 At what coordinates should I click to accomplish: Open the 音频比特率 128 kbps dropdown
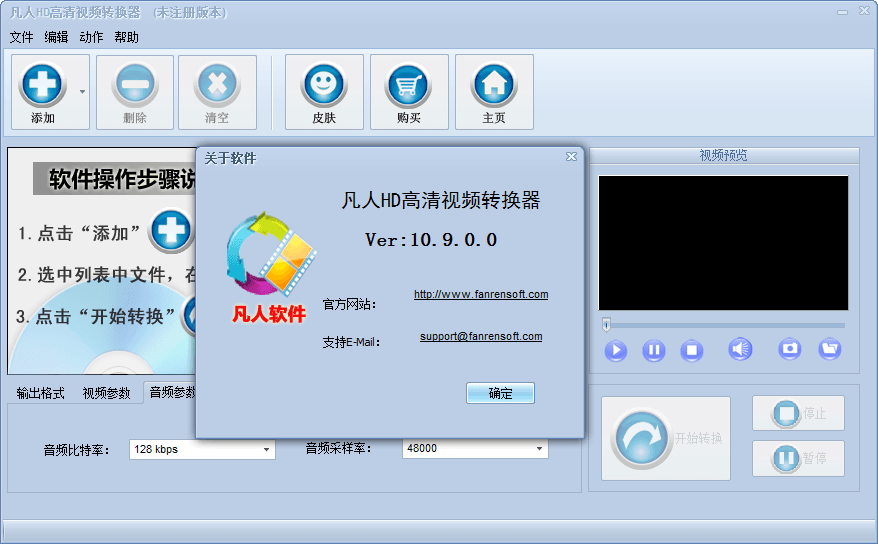tap(266, 450)
